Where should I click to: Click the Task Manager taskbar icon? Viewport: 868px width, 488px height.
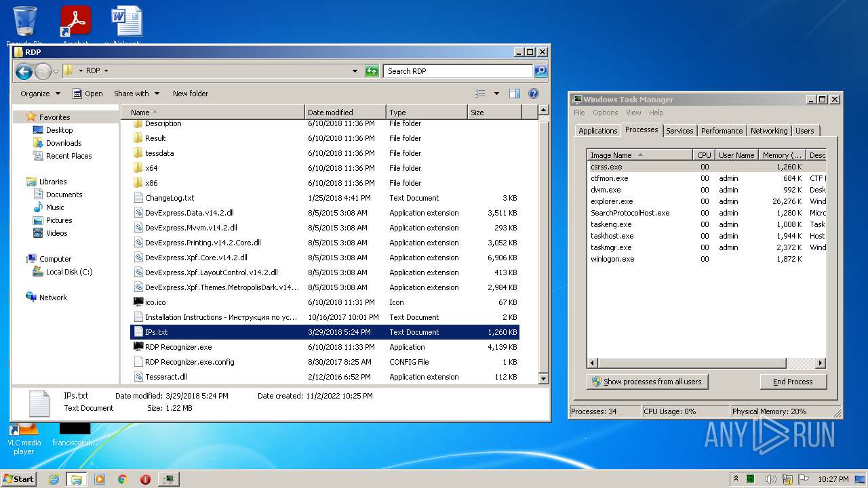click(168, 479)
